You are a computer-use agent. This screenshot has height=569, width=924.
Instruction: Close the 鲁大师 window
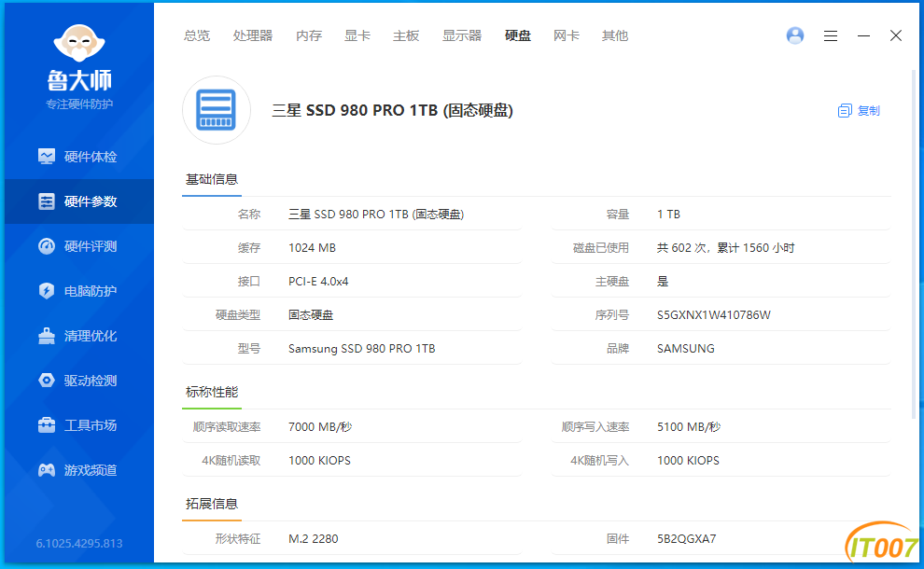tap(896, 36)
